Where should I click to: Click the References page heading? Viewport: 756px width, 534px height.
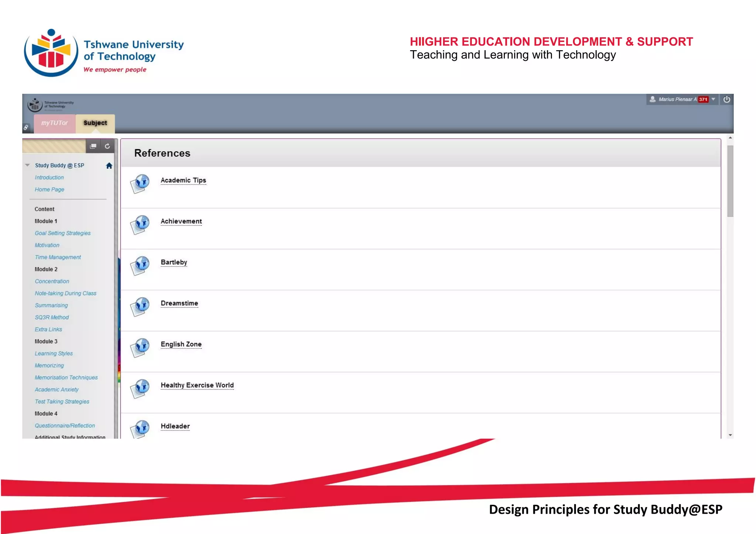162,153
